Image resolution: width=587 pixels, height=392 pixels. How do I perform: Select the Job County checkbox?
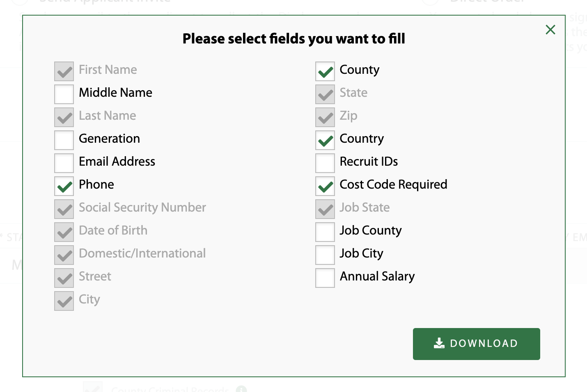tap(325, 232)
